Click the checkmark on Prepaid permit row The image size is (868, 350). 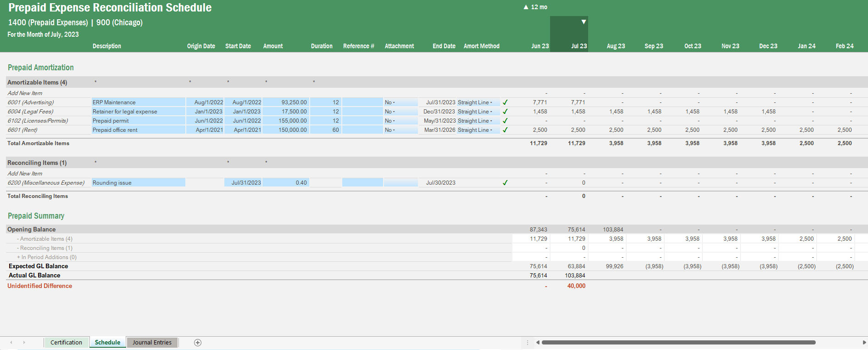click(505, 121)
